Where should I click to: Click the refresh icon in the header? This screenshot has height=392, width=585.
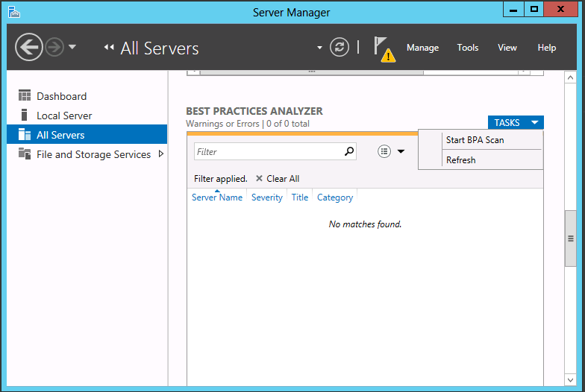pyautogui.click(x=340, y=48)
